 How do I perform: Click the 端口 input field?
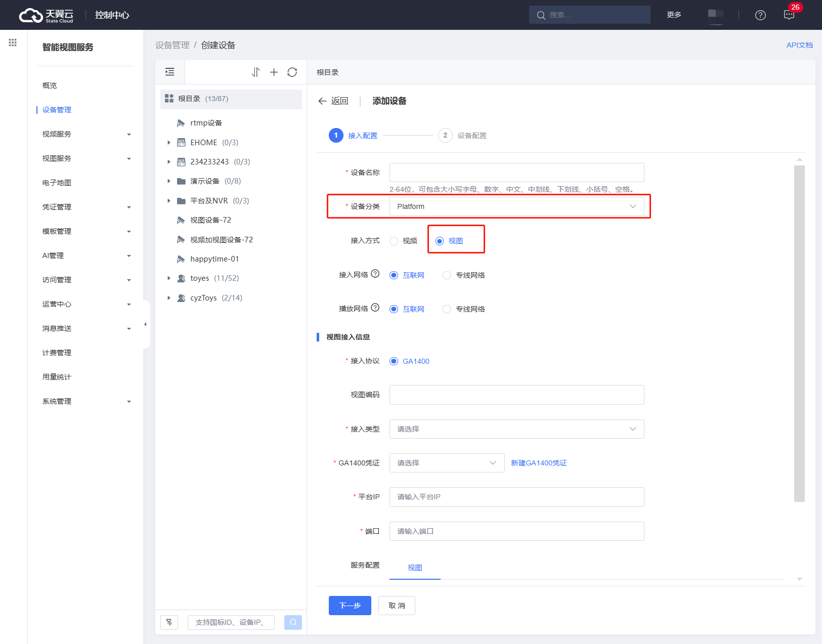[x=516, y=531]
